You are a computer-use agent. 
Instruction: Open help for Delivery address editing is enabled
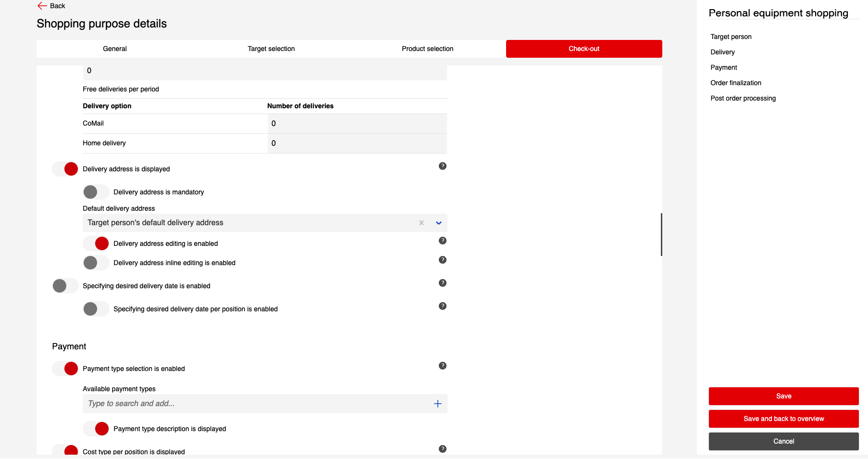442,241
